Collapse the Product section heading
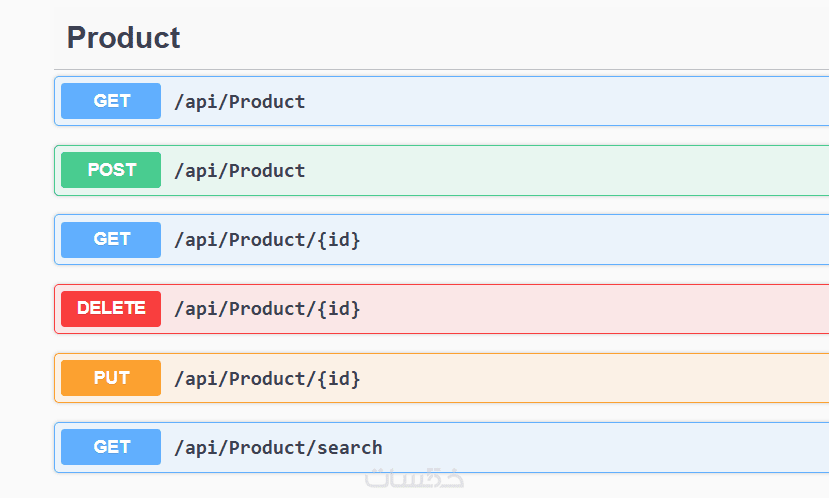This screenshot has width=829, height=498. pos(123,38)
